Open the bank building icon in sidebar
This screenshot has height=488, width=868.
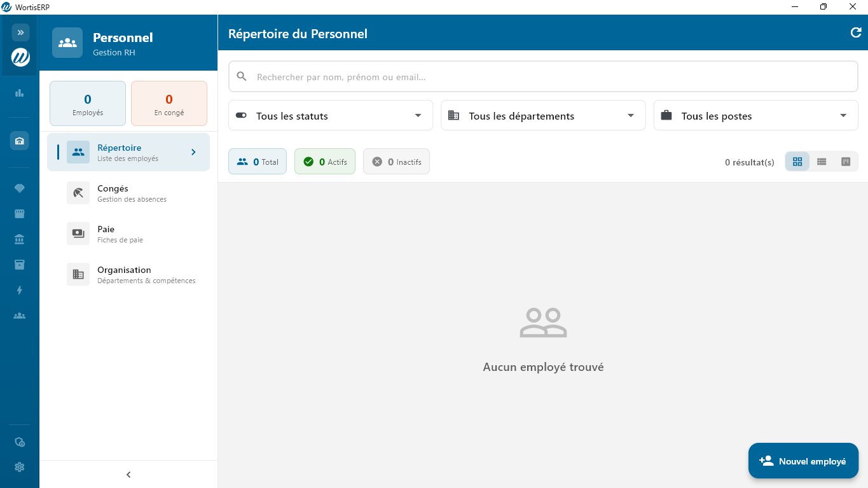(x=20, y=239)
